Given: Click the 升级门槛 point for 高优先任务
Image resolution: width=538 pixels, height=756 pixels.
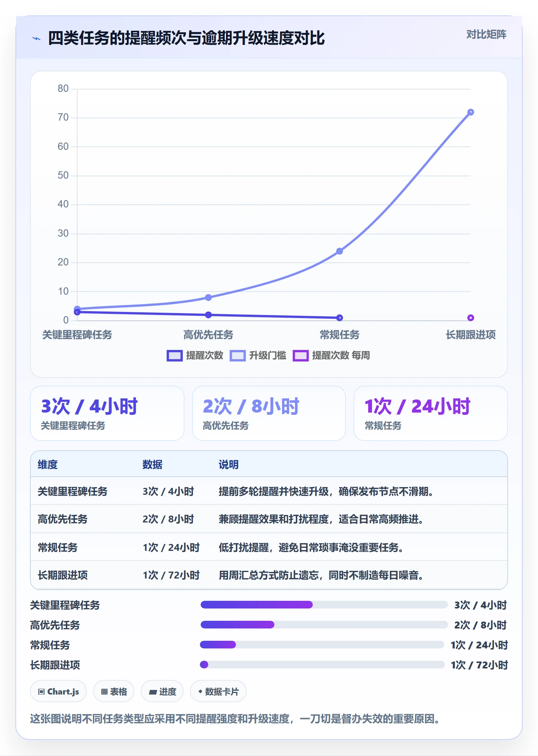Looking at the screenshot, I should coord(208,297).
